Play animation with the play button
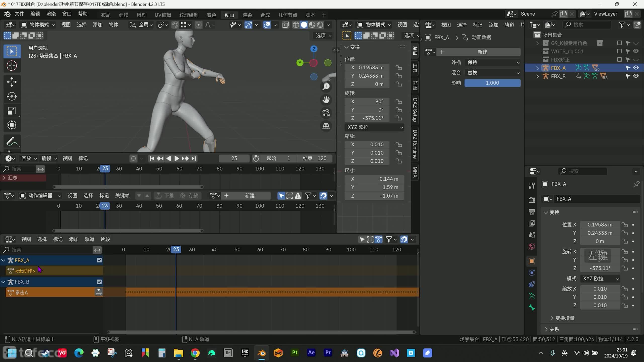Screen dimensions: 644x362 177,158
